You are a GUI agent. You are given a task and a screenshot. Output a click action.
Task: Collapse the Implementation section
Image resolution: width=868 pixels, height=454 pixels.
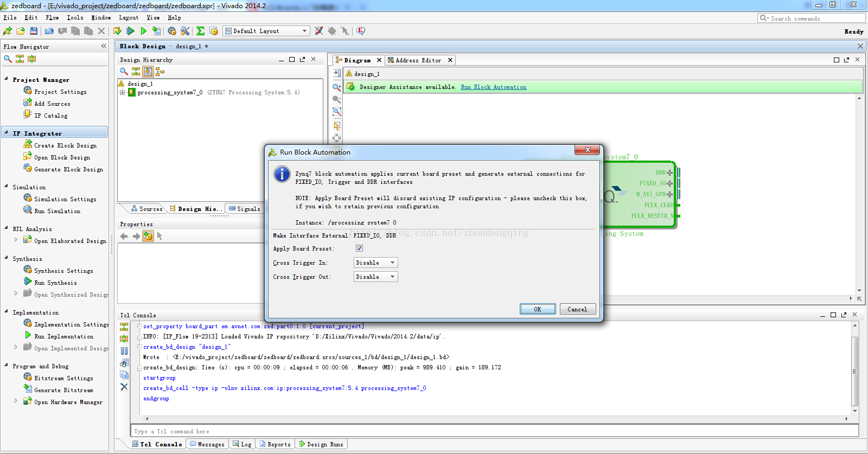click(x=7, y=312)
